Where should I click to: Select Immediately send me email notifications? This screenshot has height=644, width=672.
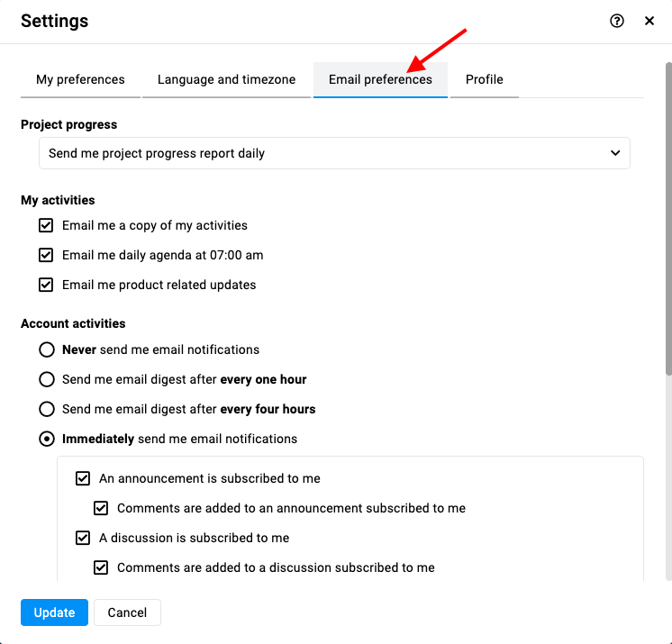tap(47, 439)
